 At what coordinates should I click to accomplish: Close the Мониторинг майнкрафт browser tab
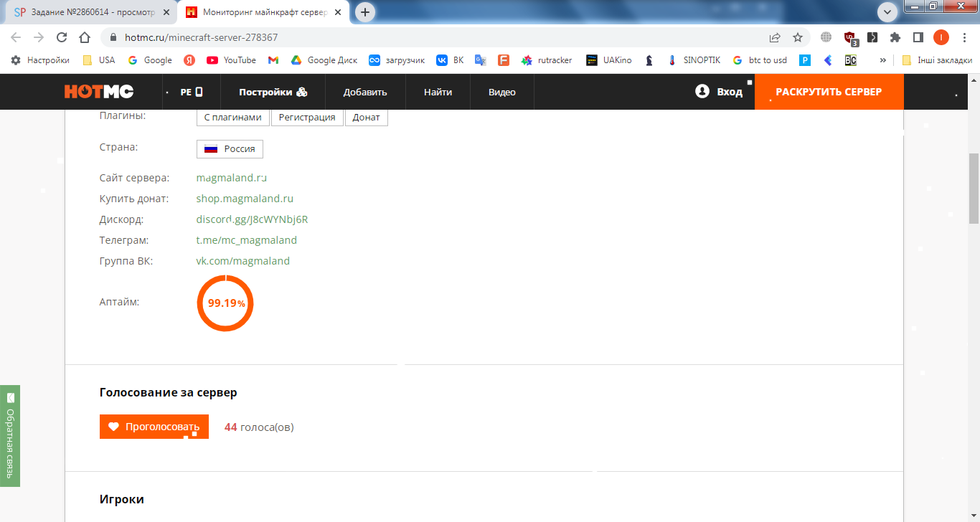(x=338, y=12)
